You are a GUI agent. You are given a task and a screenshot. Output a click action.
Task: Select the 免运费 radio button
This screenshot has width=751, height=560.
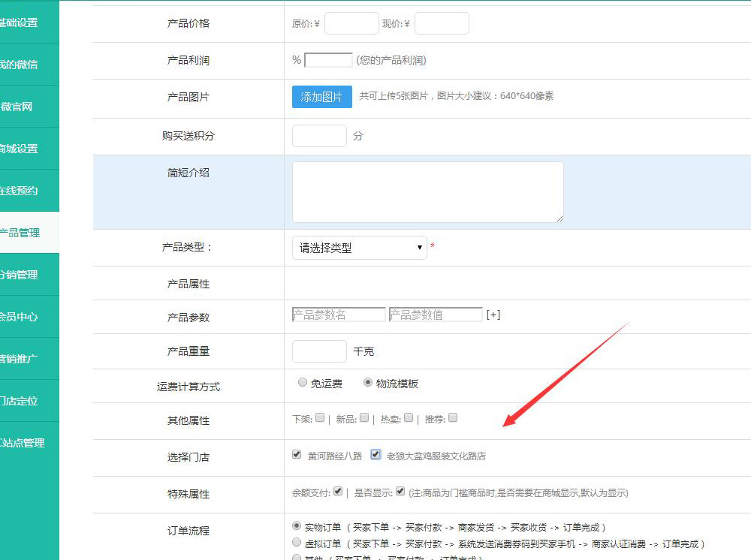(x=303, y=383)
